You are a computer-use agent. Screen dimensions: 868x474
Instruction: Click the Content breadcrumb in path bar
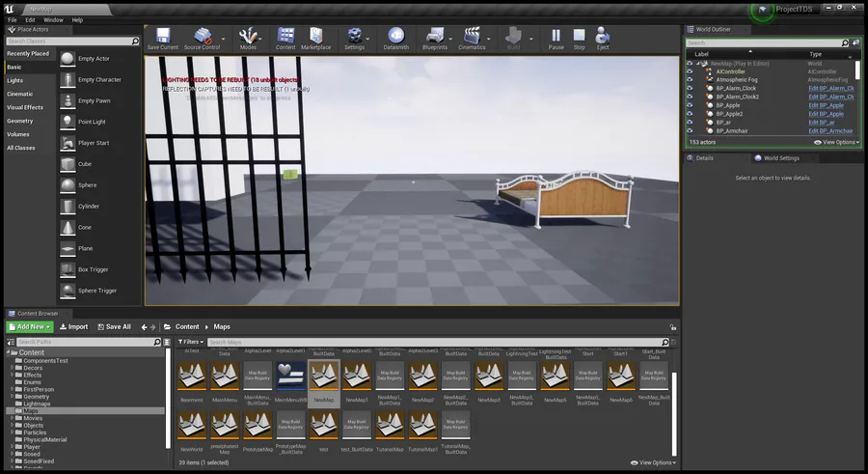187,327
